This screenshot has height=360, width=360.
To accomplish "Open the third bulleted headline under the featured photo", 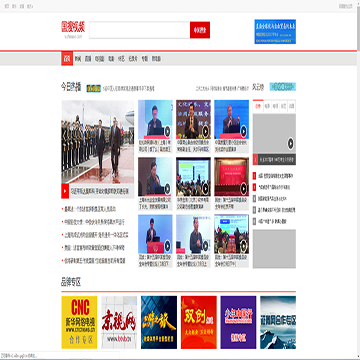I will pos(96,235).
